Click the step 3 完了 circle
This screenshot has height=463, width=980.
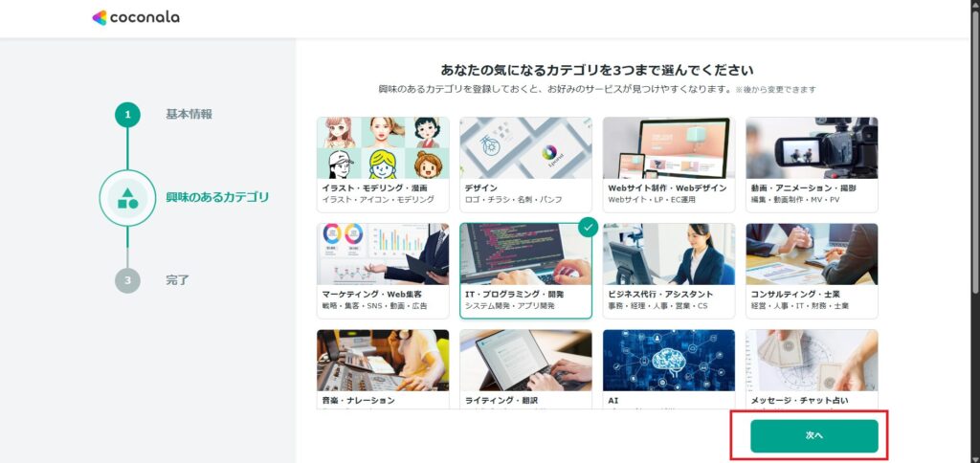pyautogui.click(x=127, y=280)
